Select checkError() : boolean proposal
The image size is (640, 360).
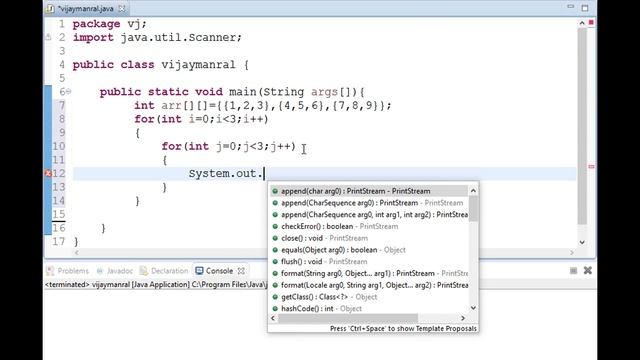[x=369, y=226]
